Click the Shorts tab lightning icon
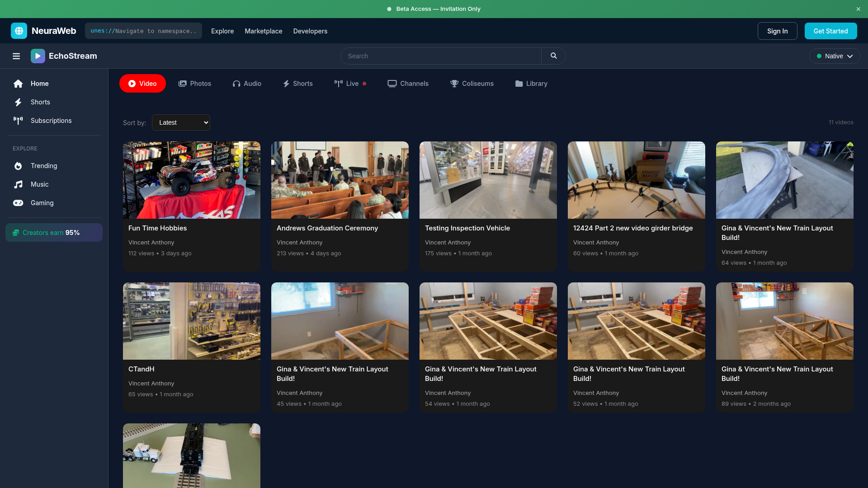 tap(286, 84)
